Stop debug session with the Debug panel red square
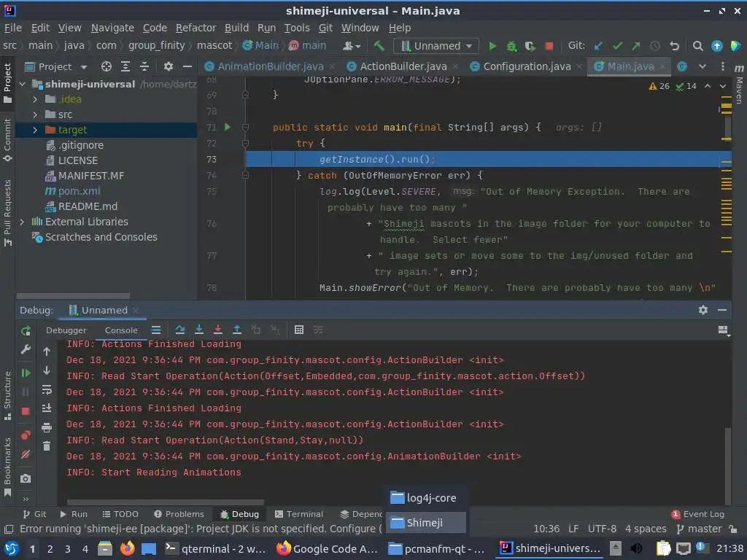This screenshot has height=560, width=747. (x=26, y=411)
